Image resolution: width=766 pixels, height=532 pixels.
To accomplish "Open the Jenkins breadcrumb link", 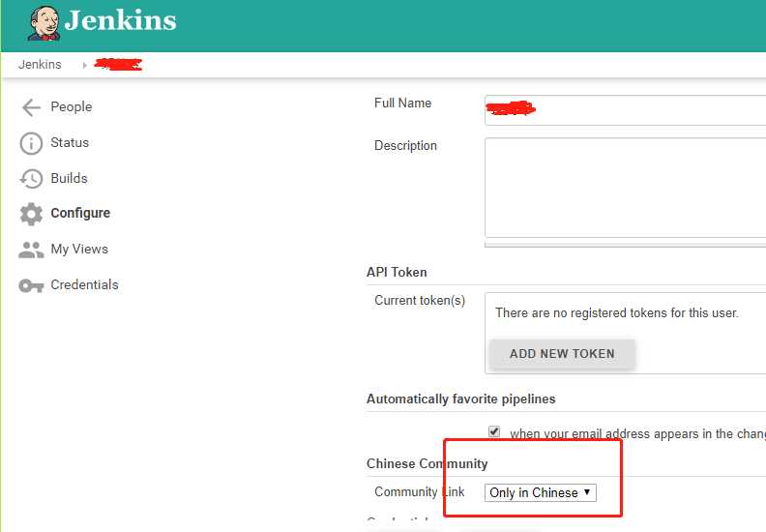I will click(40, 65).
